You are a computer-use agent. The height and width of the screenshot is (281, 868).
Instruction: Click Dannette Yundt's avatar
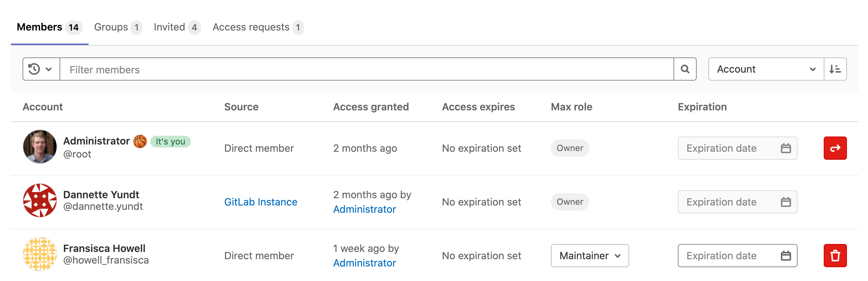pyautogui.click(x=40, y=200)
